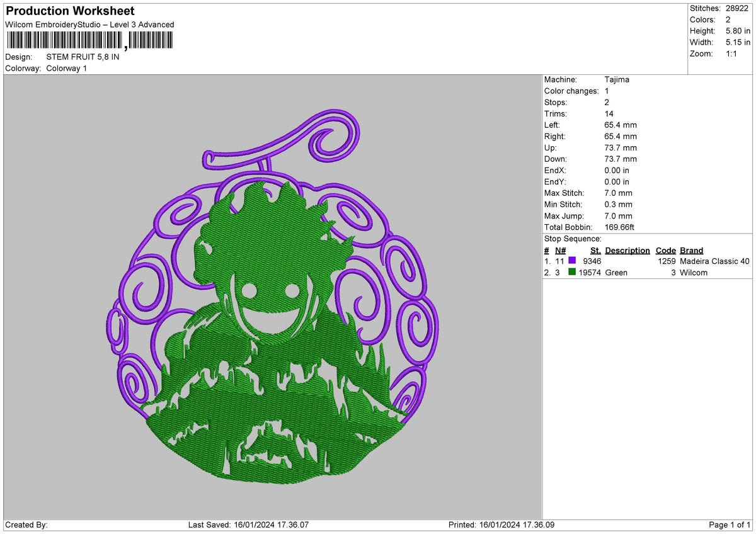756x534 pixels.
Task: Click the 'Stop Sequence:' heading
Action: pyautogui.click(x=573, y=239)
